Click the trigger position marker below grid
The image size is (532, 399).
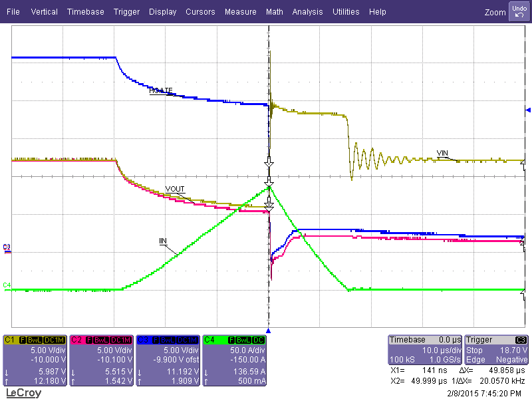[x=269, y=331]
